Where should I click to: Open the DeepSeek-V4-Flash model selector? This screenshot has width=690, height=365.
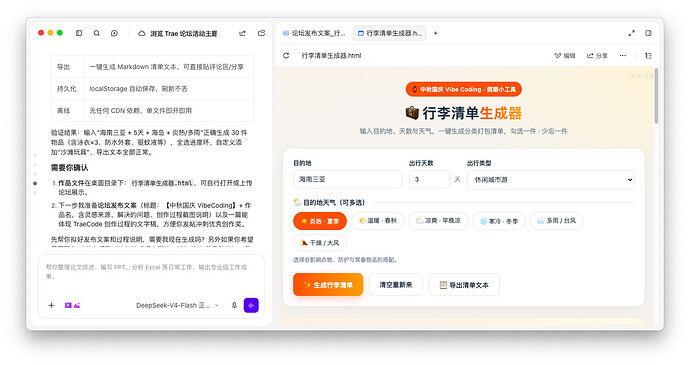tap(177, 305)
